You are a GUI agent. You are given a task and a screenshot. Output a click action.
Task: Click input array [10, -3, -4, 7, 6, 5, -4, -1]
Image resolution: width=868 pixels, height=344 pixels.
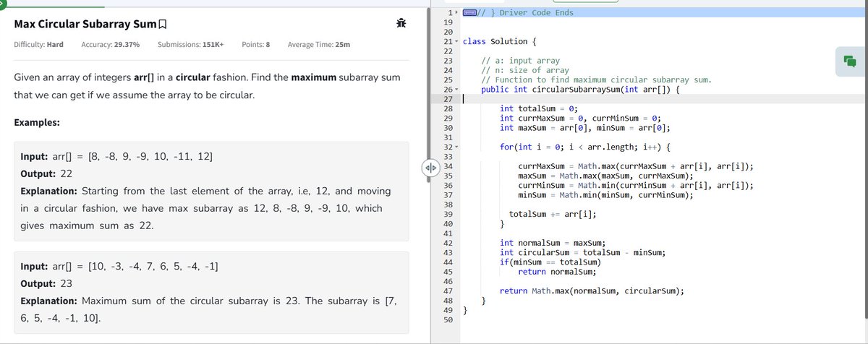coord(153,267)
